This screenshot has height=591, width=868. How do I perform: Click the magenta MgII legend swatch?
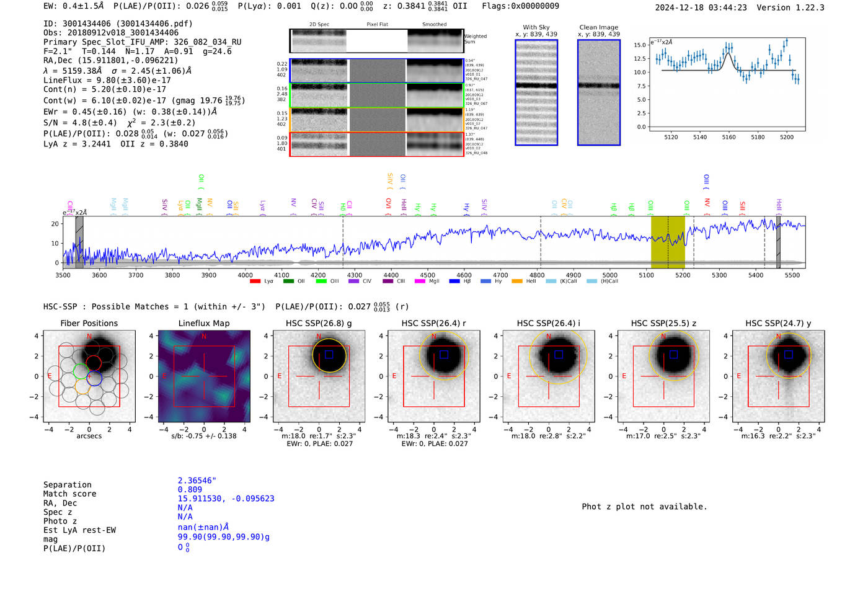point(420,282)
